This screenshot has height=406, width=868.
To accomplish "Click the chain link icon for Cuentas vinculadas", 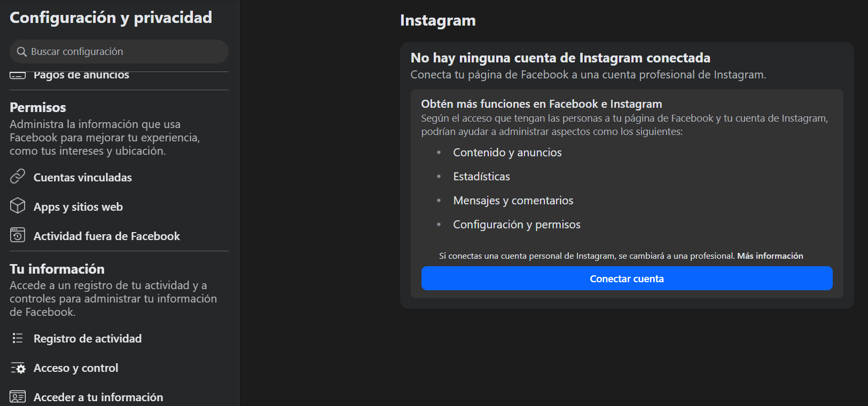I will 18,177.
